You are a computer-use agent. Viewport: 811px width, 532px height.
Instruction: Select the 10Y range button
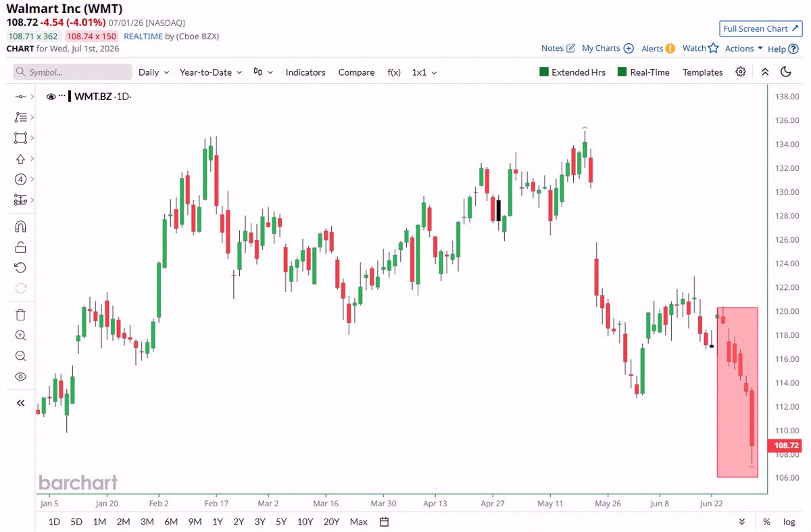coord(305,522)
